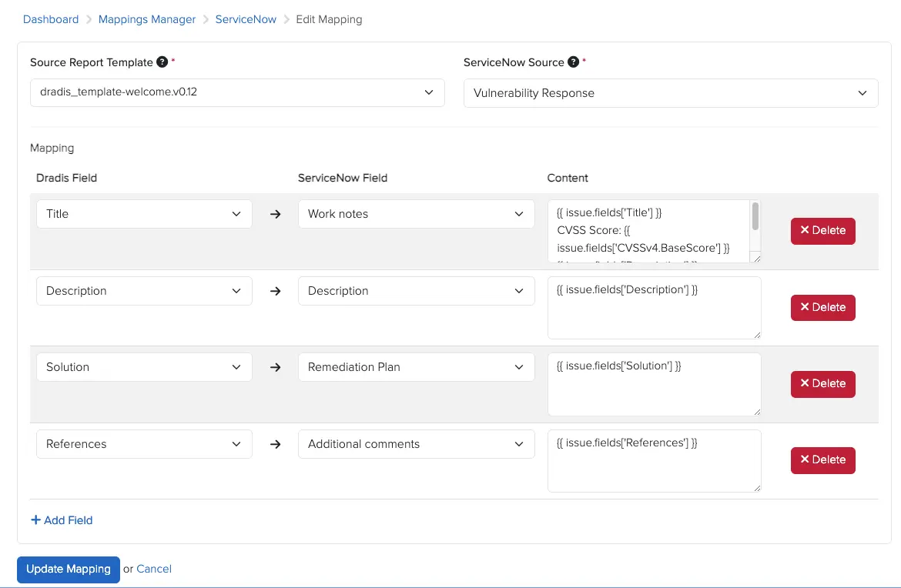Click Edit Mapping breadcrumb text
This screenshot has height=588, width=901.
click(x=330, y=19)
